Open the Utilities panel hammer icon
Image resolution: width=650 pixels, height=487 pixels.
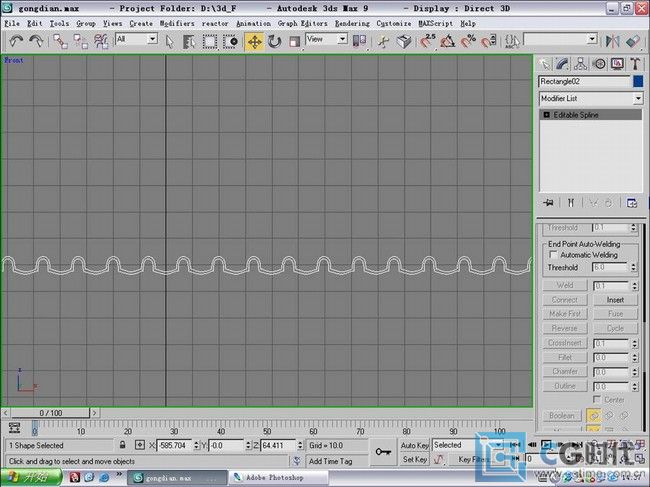tap(635, 64)
